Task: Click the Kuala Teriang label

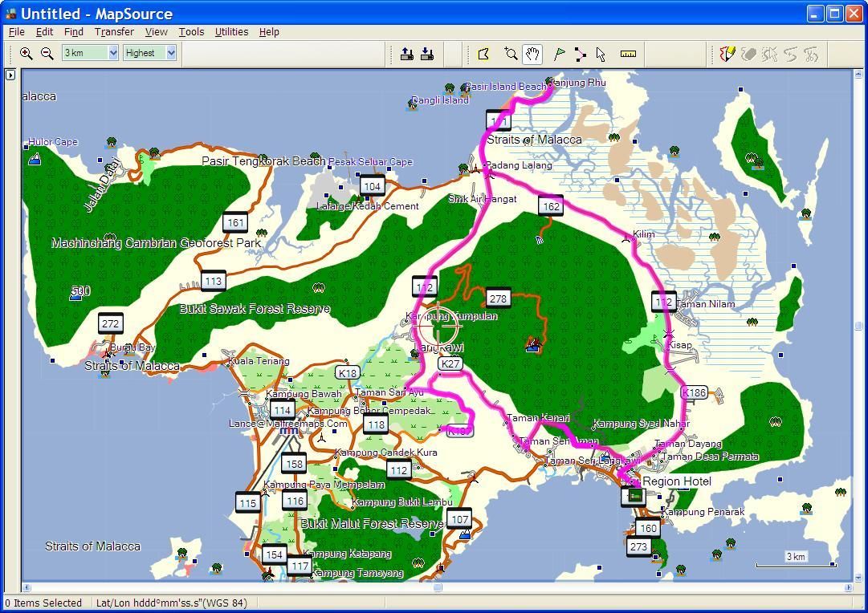Action: pyautogui.click(x=259, y=361)
